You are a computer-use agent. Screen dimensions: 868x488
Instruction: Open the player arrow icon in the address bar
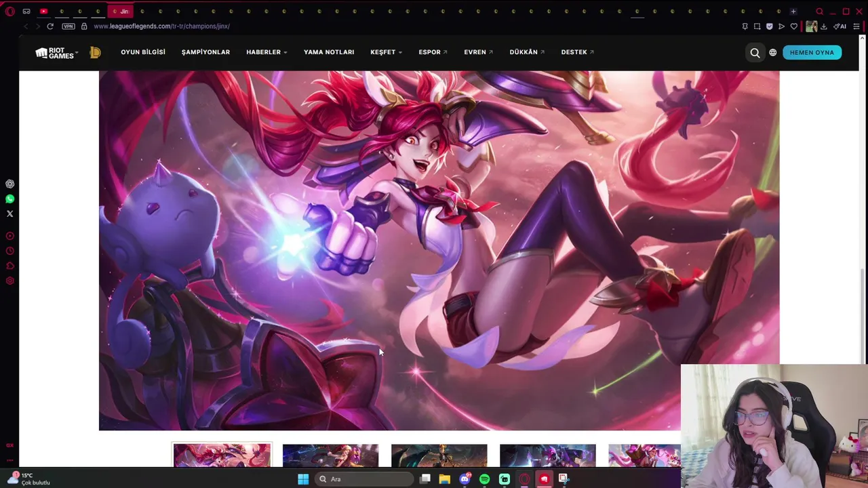point(781,26)
